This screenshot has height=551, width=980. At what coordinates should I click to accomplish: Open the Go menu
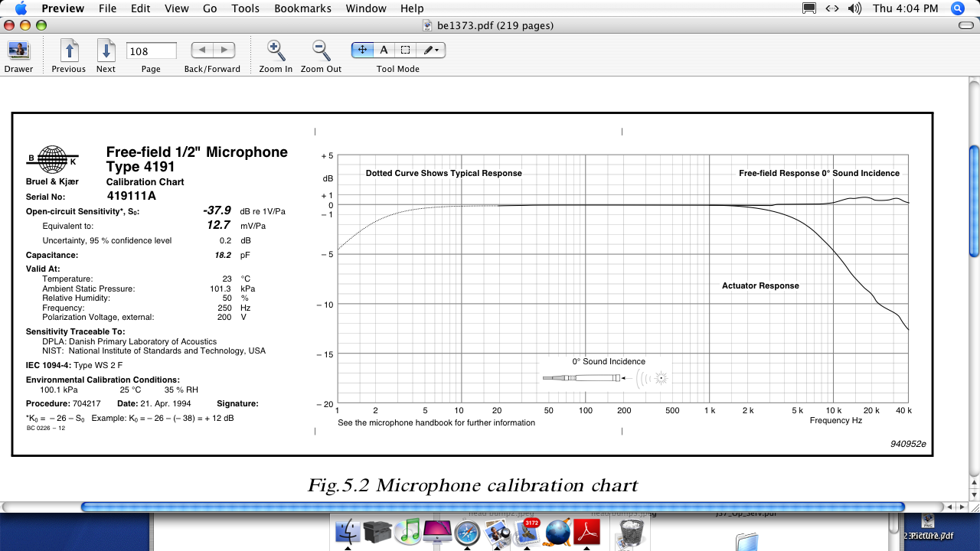click(210, 8)
